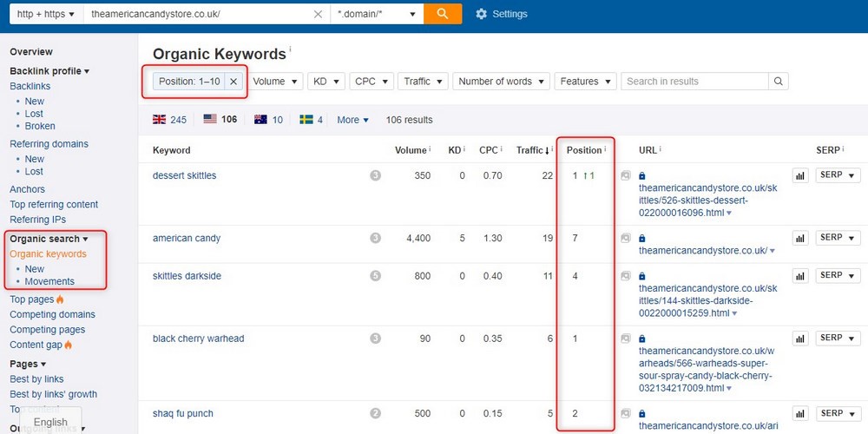Click the dessert skittles keyword link
The width and height of the screenshot is (868, 434).
pos(184,175)
